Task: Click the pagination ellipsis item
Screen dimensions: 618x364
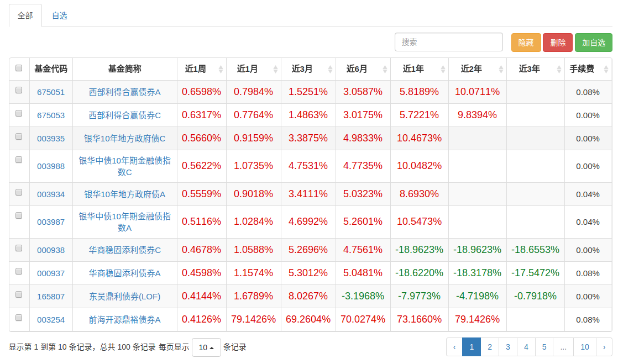Action: 563,347
